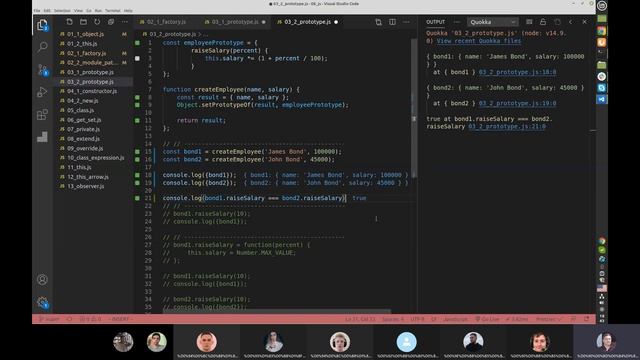Open the Explorer view in activity bar
The height and width of the screenshot is (360, 640).
pyautogui.click(x=42, y=25)
